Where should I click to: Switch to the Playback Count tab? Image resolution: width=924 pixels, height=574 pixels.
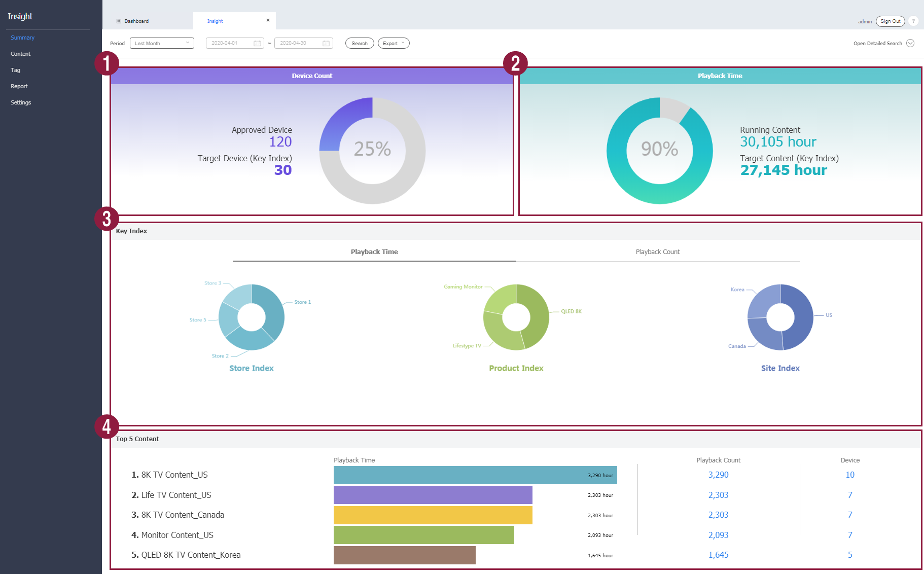(x=657, y=252)
